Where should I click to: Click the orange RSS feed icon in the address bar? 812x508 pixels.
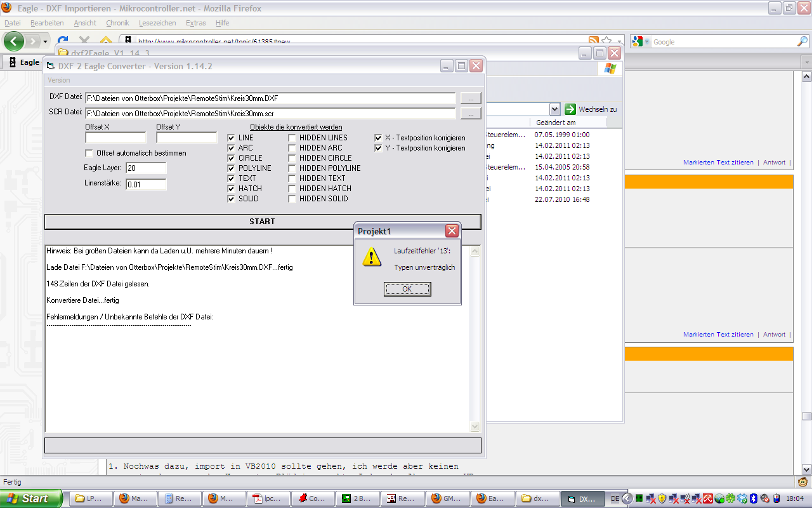[594, 41]
